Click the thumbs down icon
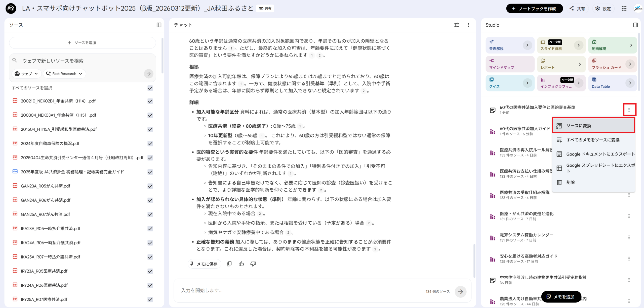Viewport: 644px width, 308px height. [253, 264]
